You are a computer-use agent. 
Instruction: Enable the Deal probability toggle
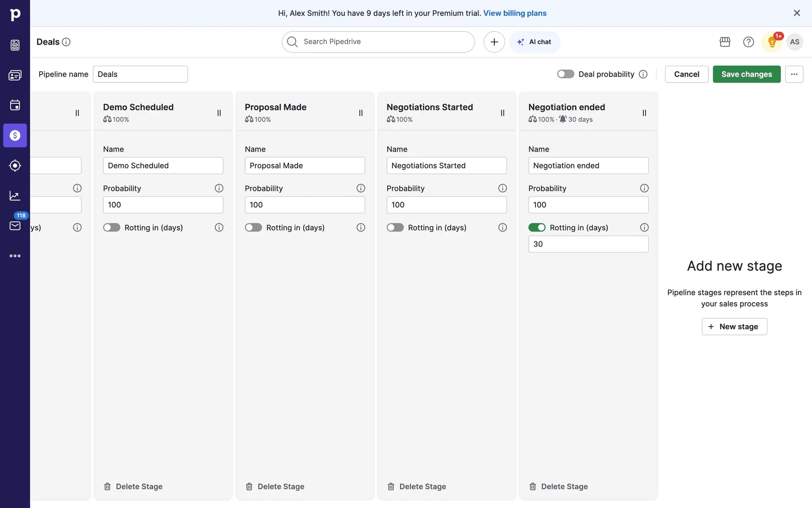[x=565, y=74]
